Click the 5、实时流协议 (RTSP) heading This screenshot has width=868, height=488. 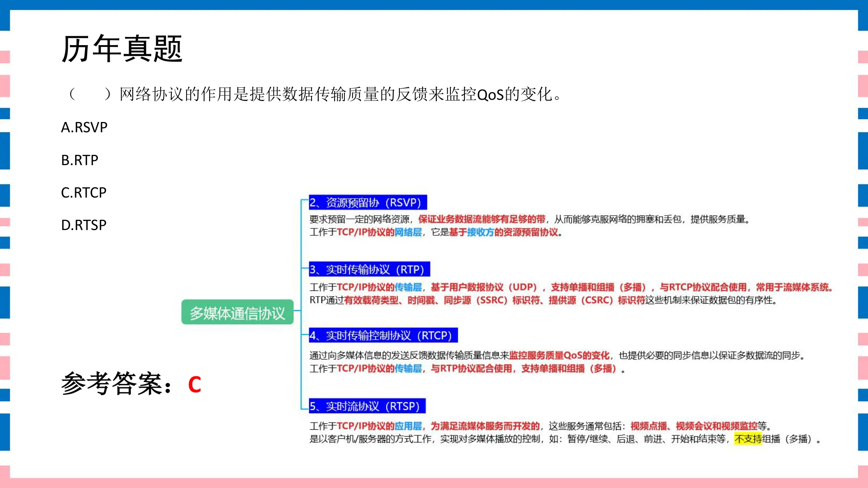367,406
